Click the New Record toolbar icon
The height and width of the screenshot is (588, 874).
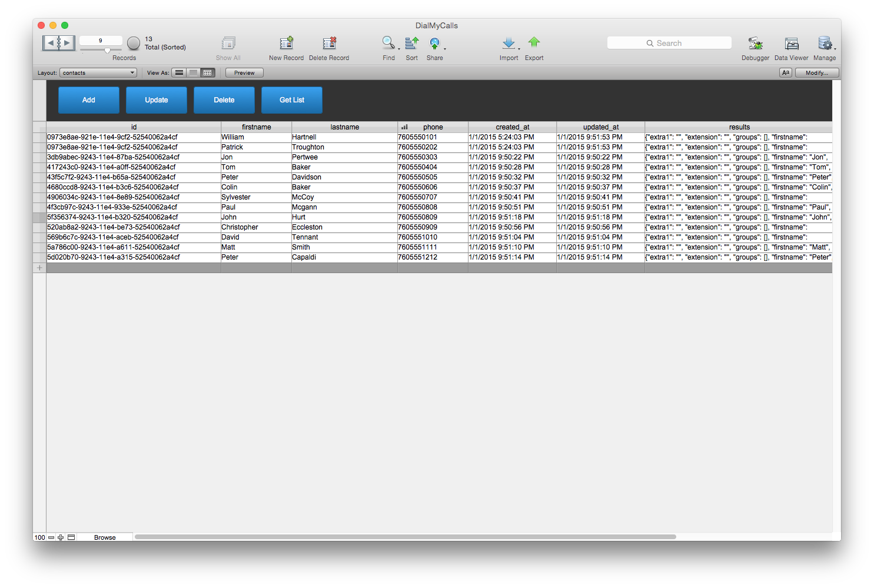point(287,44)
